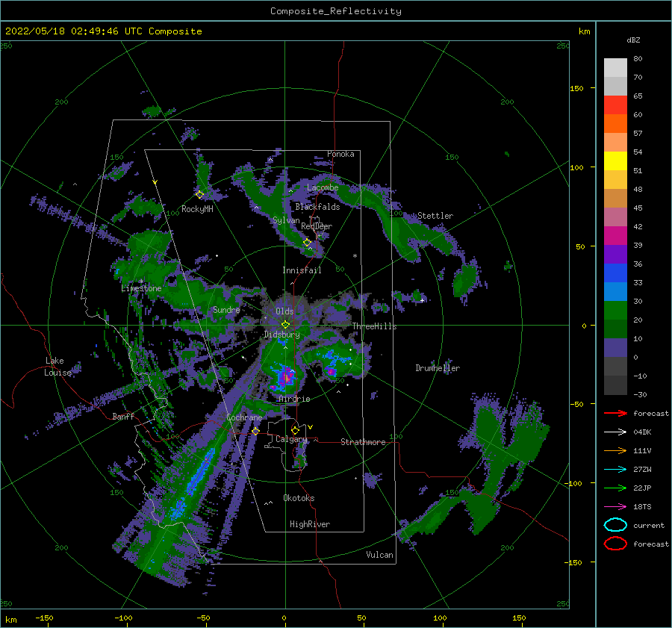Click the Drumheller city label
This screenshot has width=672, height=628.
(438, 368)
